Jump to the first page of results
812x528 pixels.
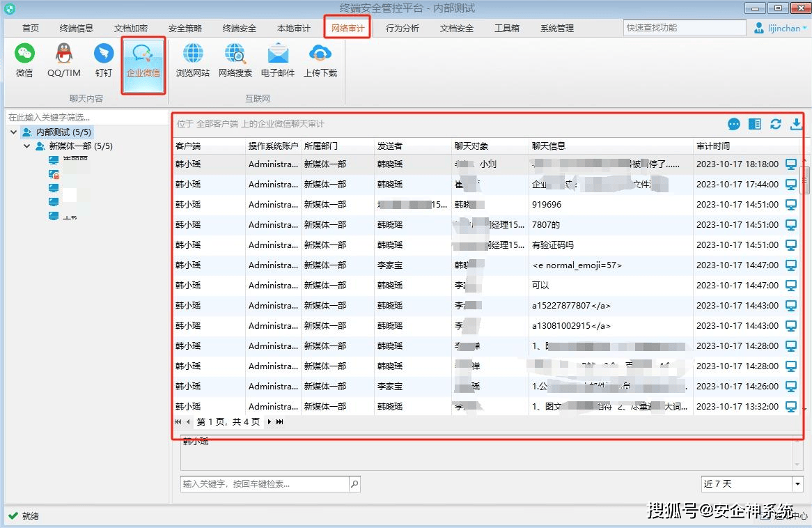178,422
